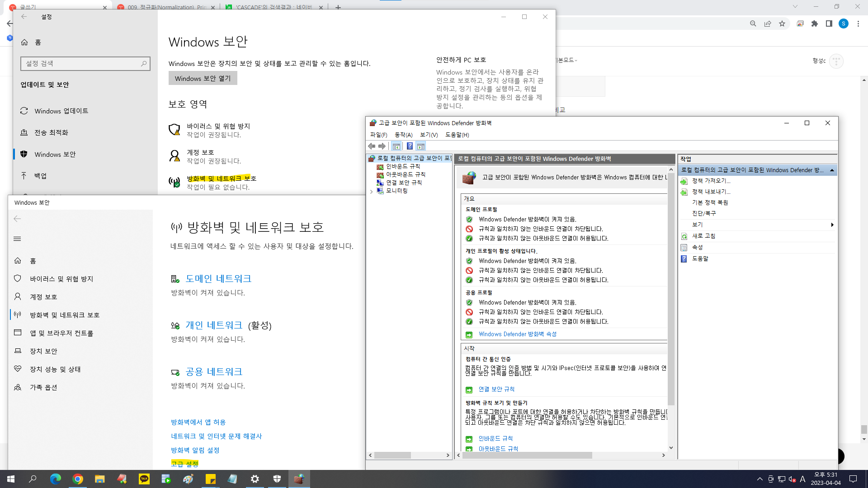868x488 pixels.
Task: Open the 파일(F) menu
Action: pos(379,135)
